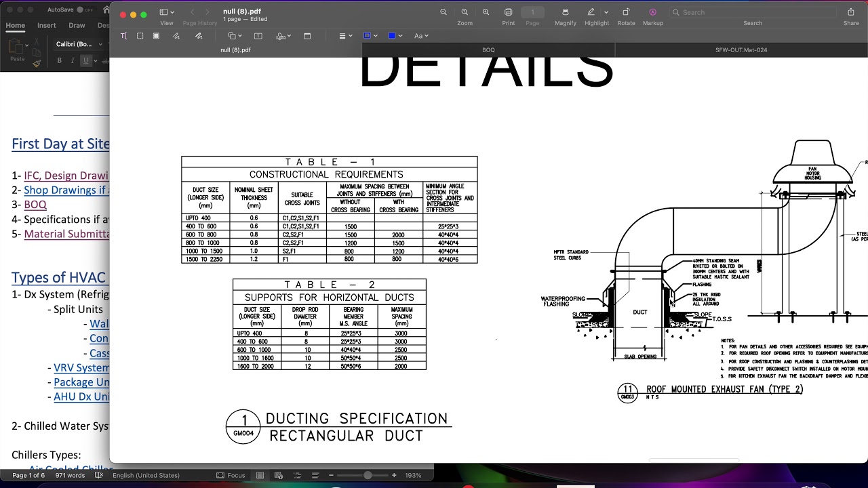Viewport: 868px width, 488px height.
Task: Activate the Format Painter brush in Word
Action: point(37,64)
